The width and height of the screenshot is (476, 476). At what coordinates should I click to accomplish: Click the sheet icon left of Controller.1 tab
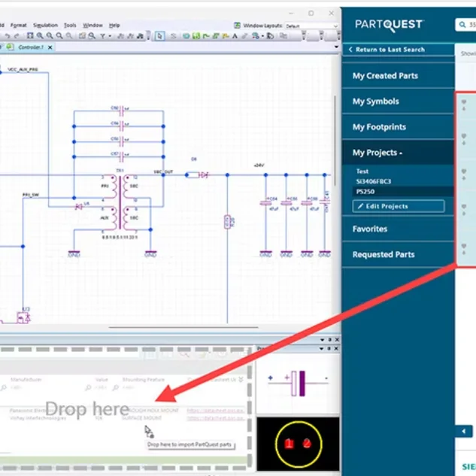[10, 47]
